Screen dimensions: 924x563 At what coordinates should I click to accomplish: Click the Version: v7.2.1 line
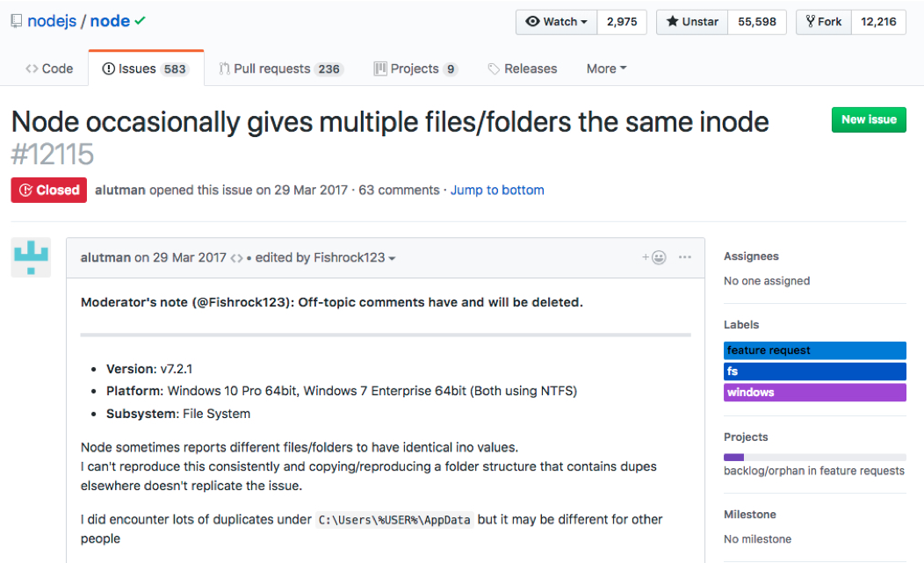(x=149, y=369)
